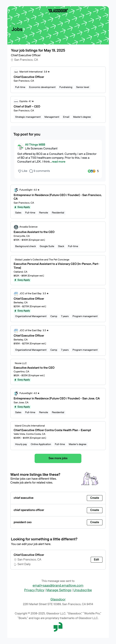Image resolution: width=116 pixels, height=644 pixels.
Task: Open Executive Personal Assistant Visionary CEO job
Action: click(x=56, y=266)
